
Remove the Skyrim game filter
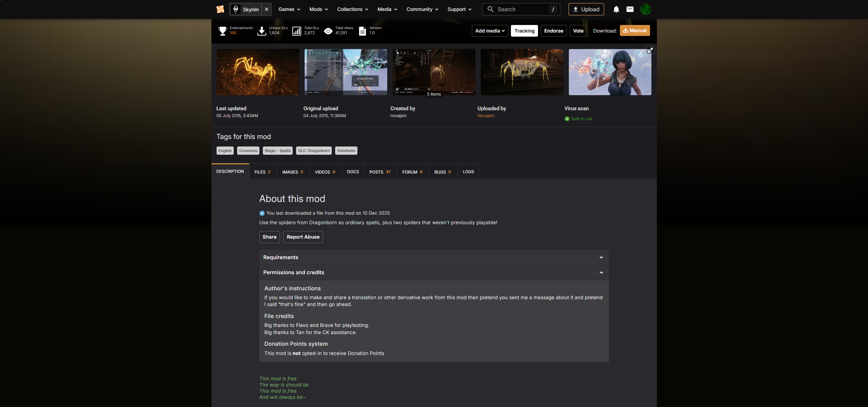pos(267,9)
